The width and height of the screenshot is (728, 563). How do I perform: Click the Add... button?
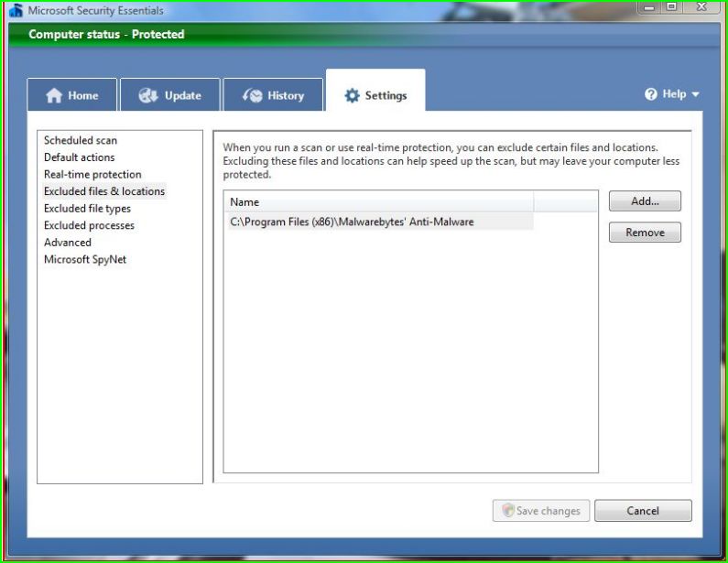click(645, 201)
